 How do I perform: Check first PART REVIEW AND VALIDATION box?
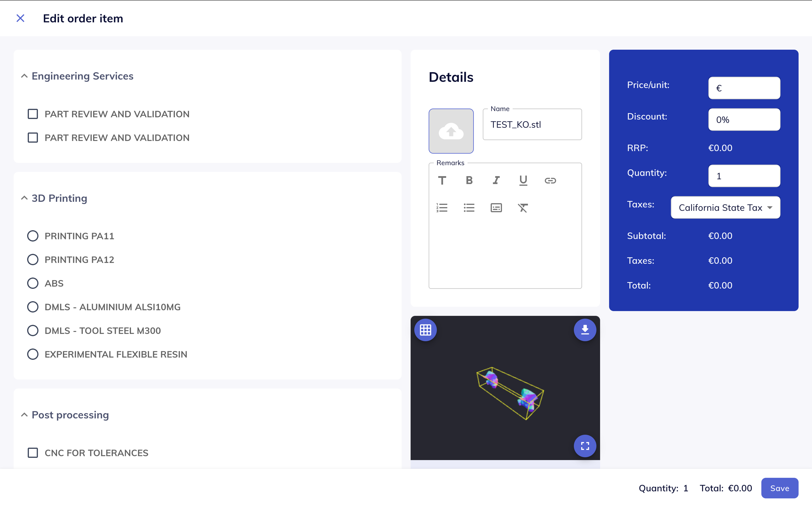(33, 114)
